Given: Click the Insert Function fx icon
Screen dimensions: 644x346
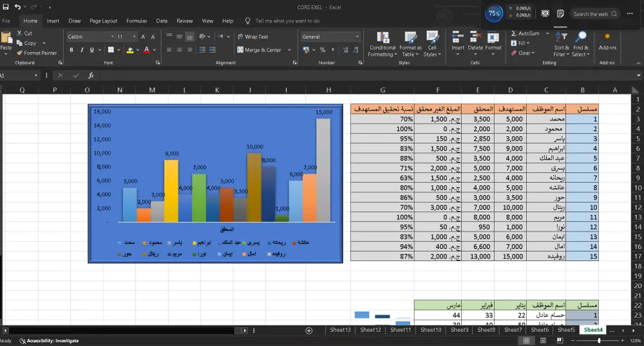Looking at the screenshot, I should (91, 75).
